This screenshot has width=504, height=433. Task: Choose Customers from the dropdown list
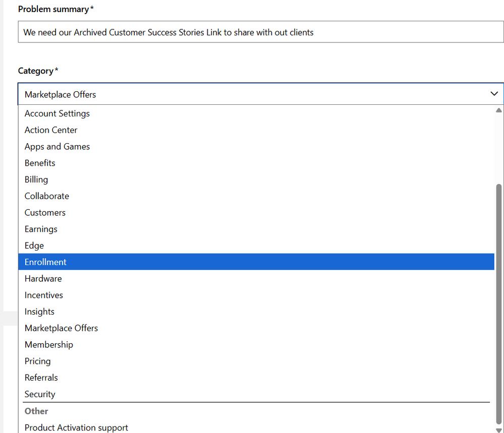256,213
